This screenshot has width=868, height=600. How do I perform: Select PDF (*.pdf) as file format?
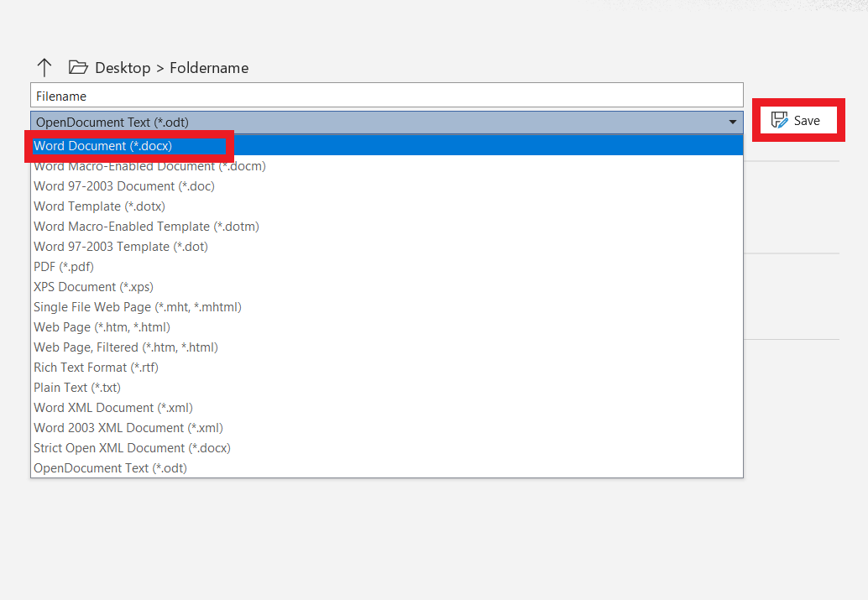pos(63,266)
